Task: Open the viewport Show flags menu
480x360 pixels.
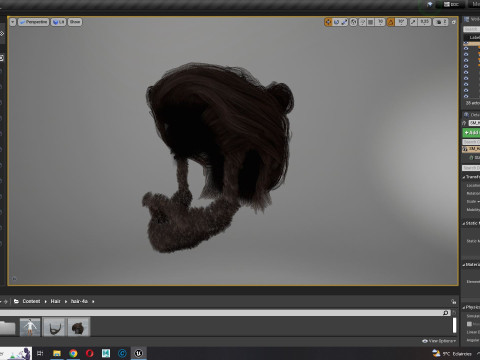Action: 75,22
